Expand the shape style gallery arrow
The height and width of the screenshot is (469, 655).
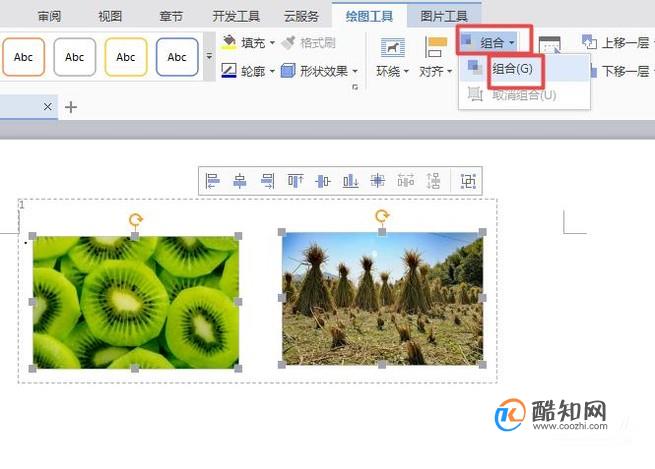[209, 56]
